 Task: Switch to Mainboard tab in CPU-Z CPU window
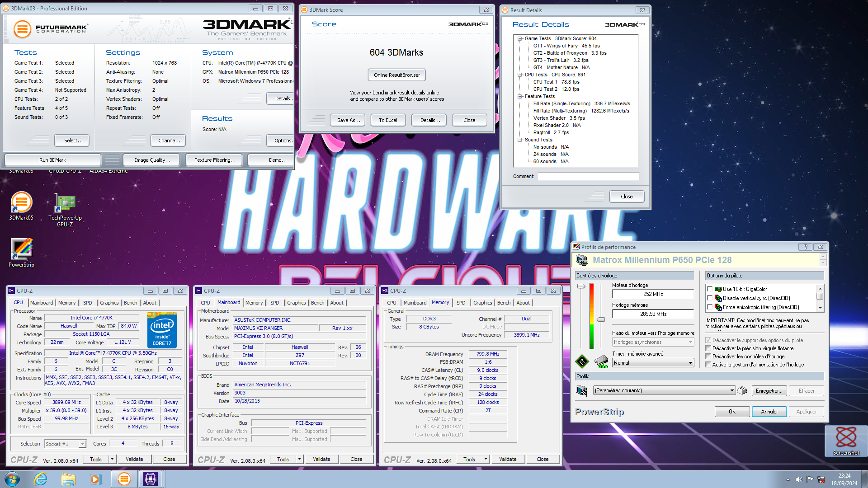coord(42,303)
